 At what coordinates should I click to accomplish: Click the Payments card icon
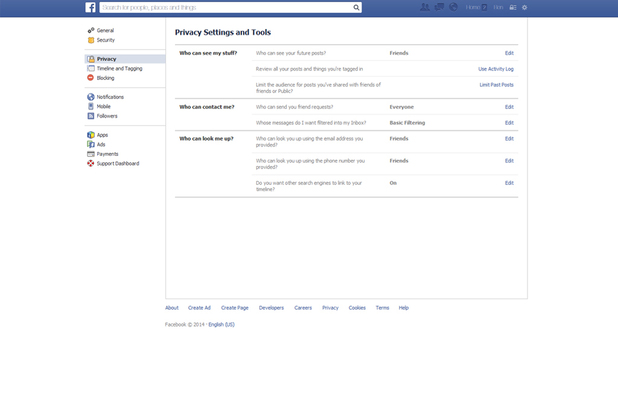click(x=91, y=154)
